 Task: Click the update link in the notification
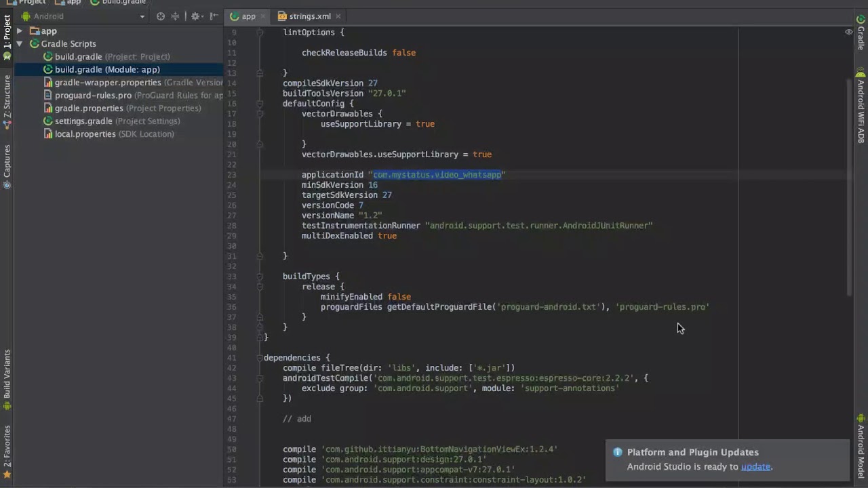coord(755,466)
